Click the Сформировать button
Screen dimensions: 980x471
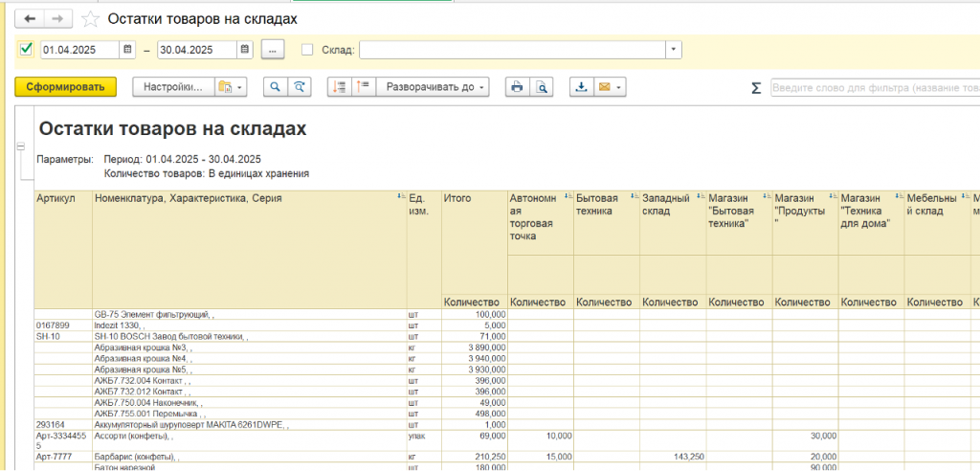point(65,87)
